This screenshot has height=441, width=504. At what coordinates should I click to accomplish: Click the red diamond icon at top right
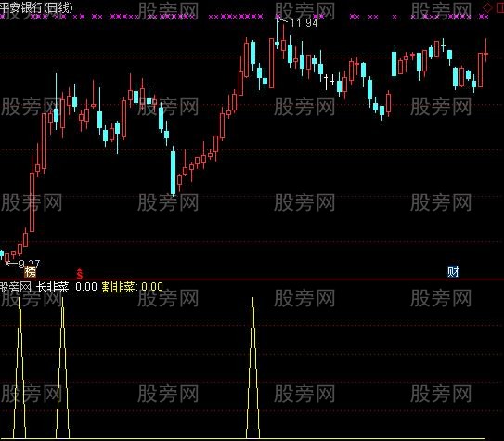click(488, 7)
